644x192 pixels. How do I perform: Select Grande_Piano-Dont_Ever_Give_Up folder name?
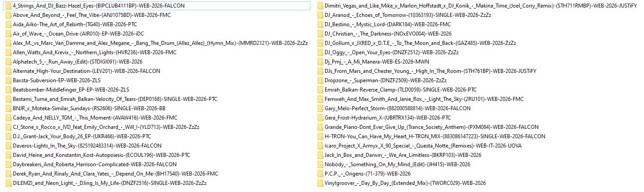tap(431, 127)
